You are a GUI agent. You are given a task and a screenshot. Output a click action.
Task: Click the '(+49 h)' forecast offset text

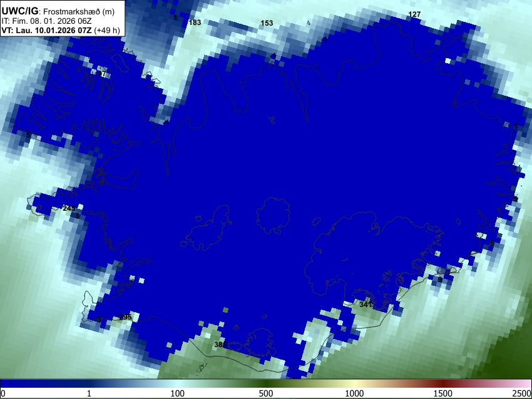pos(106,31)
